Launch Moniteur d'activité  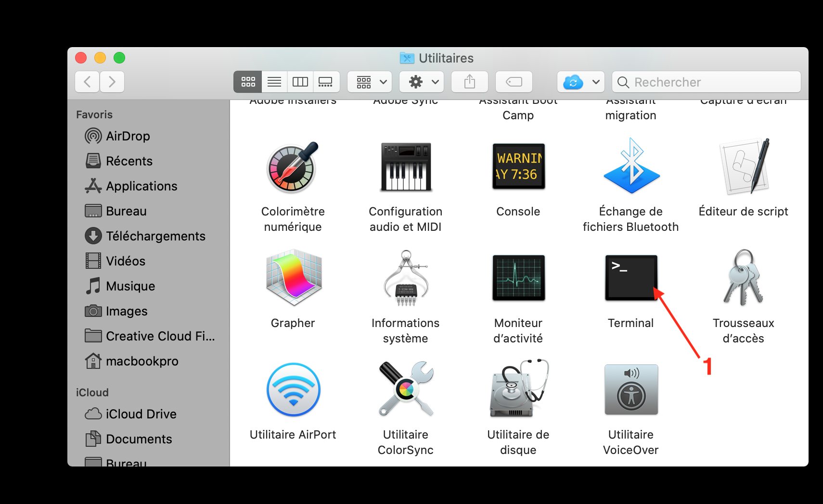518,277
